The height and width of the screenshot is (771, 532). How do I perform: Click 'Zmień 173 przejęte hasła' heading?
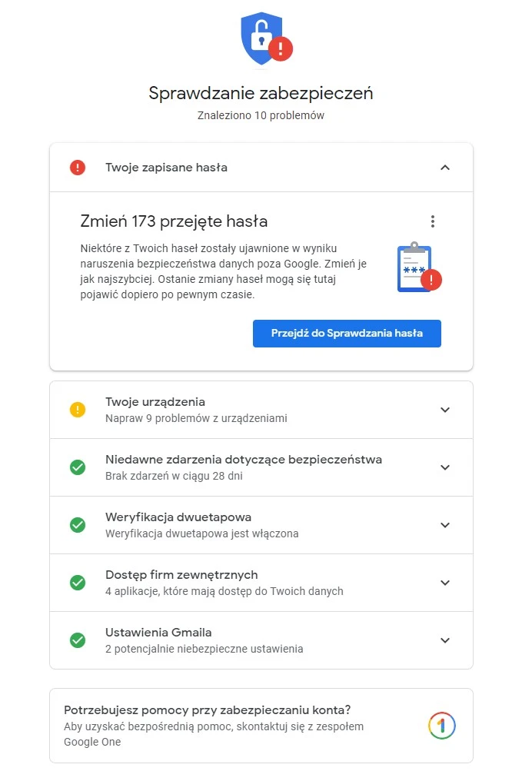tap(174, 222)
